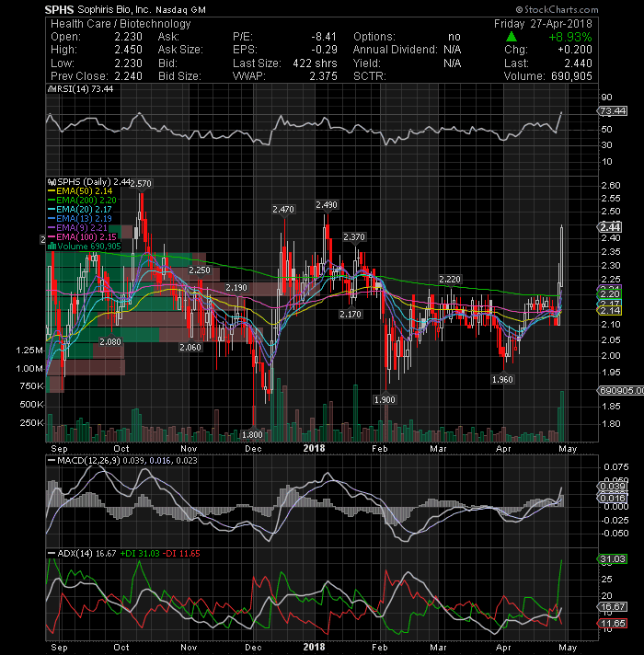Click the 1.900 low price annotation
This screenshot has width=644, height=655.
385,400
